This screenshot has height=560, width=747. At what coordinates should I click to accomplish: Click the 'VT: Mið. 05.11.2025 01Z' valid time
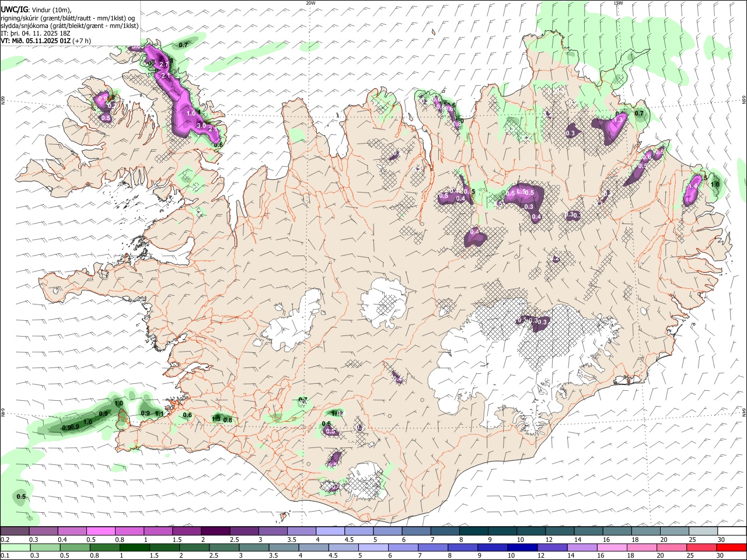tap(36, 41)
